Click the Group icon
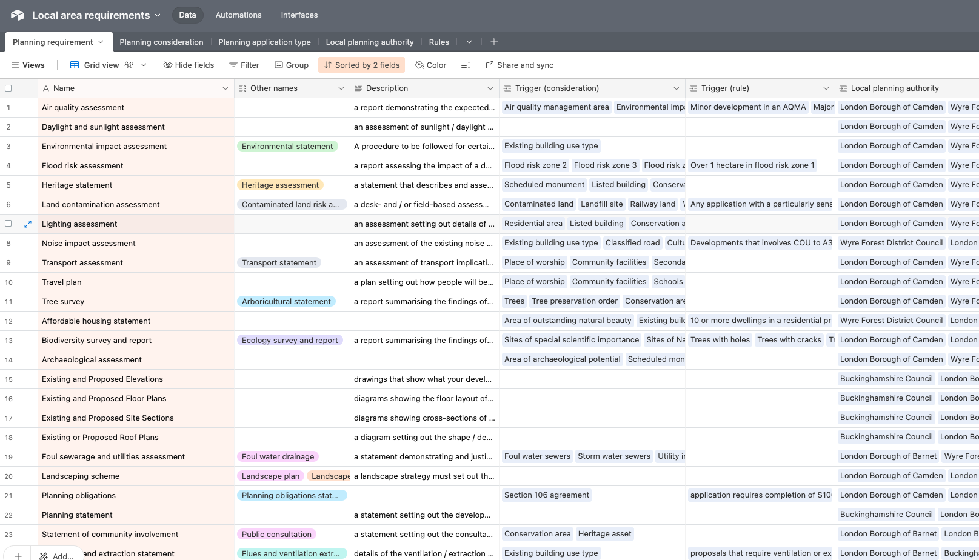Image resolution: width=979 pixels, height=560 pixels. [279, 65]
